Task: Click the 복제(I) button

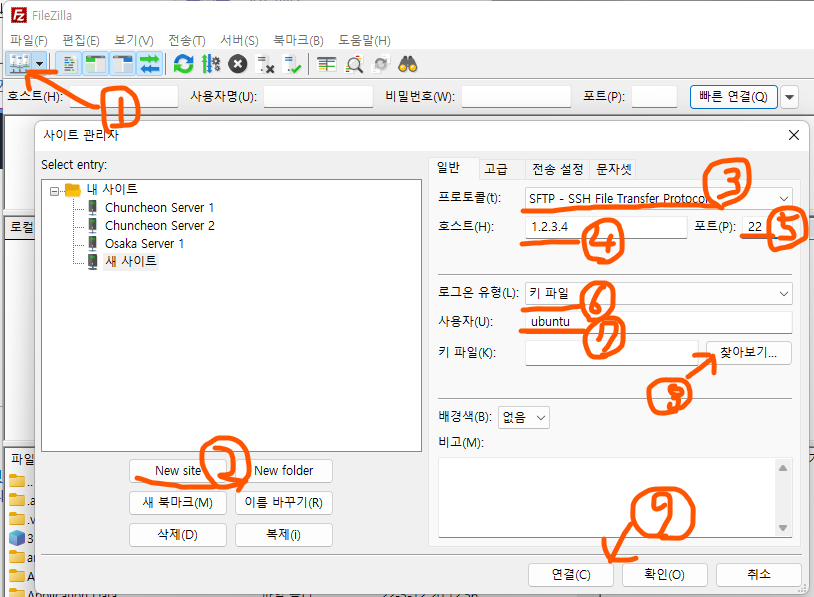Action: point(283,535)
